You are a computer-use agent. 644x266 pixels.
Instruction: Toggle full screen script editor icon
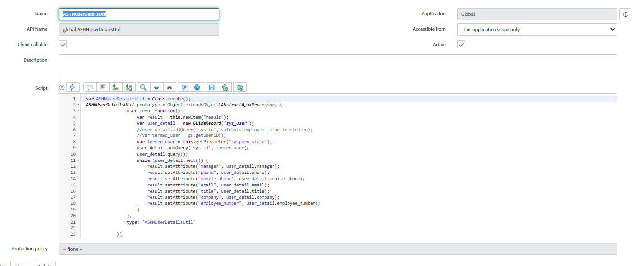184,87
